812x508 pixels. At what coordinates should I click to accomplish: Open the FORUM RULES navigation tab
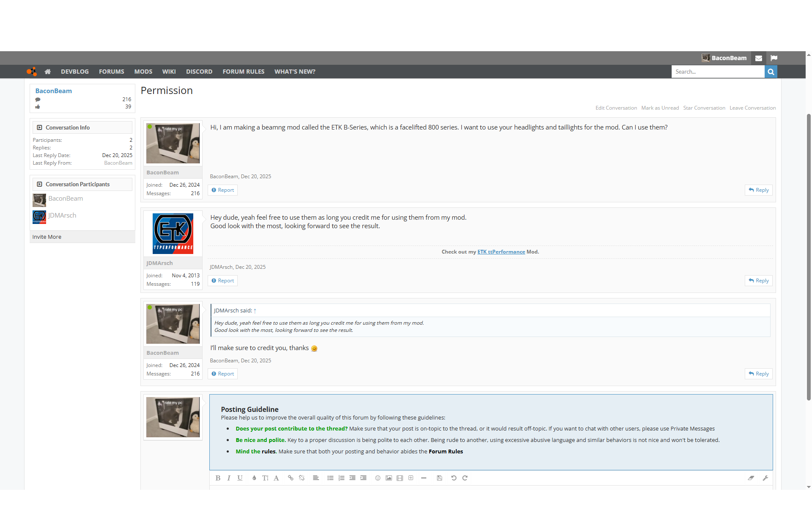pos(243,72)
